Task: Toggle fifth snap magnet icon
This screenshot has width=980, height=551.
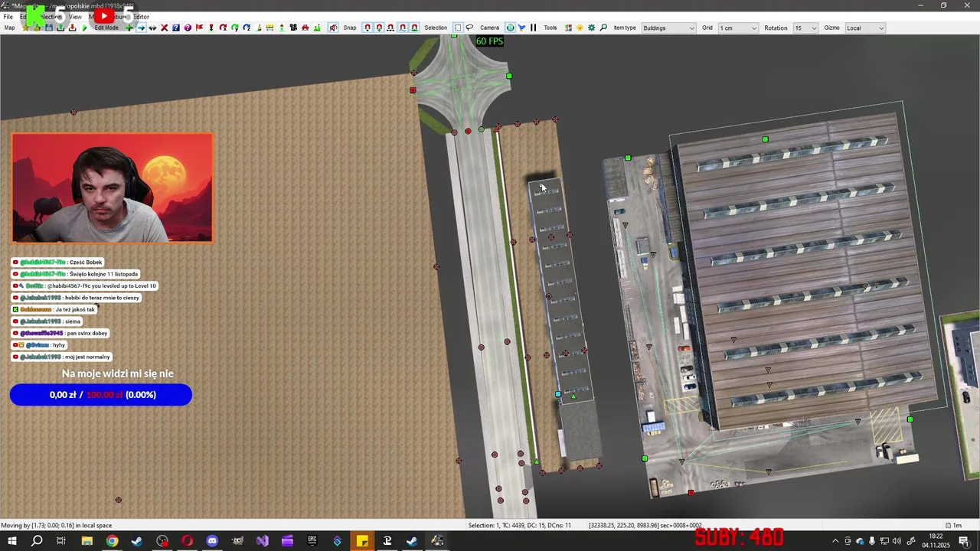Action: tap(414, 28)
